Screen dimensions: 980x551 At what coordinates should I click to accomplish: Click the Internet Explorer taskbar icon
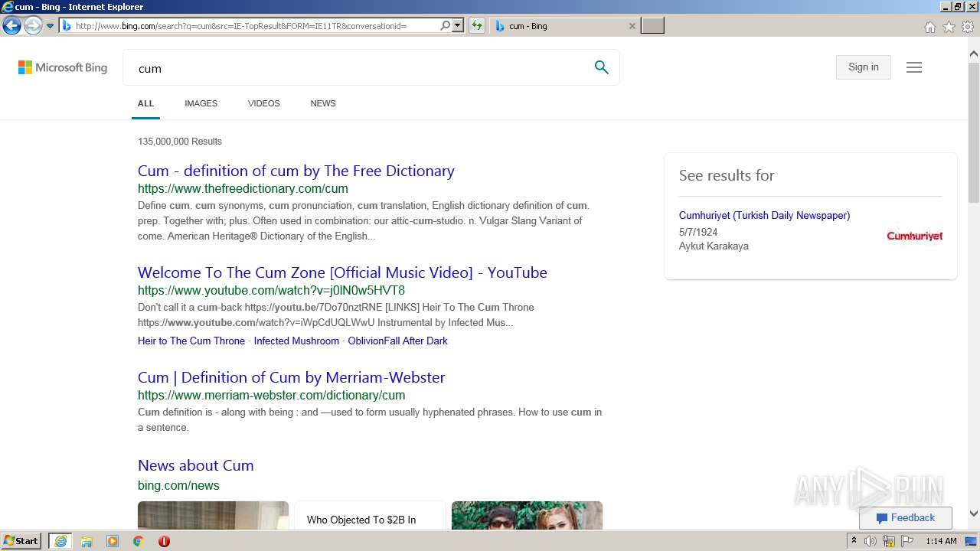[x=60, y=541]
